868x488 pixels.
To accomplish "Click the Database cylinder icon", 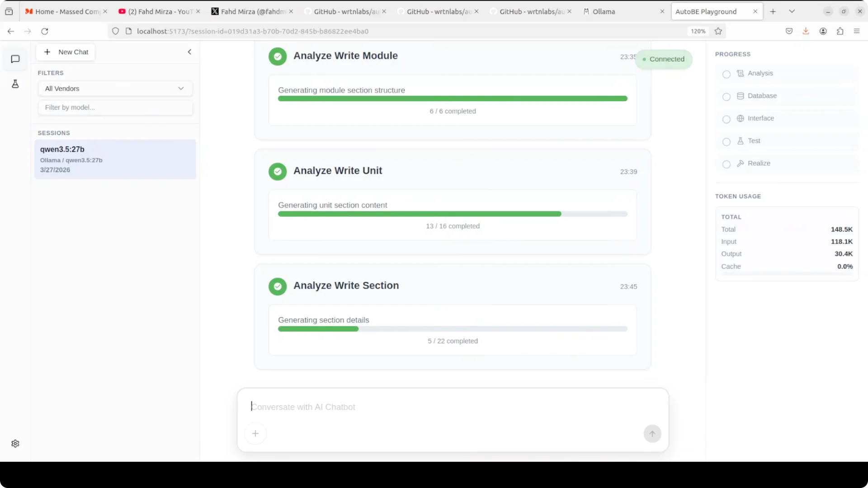I will tap(741, 96).
